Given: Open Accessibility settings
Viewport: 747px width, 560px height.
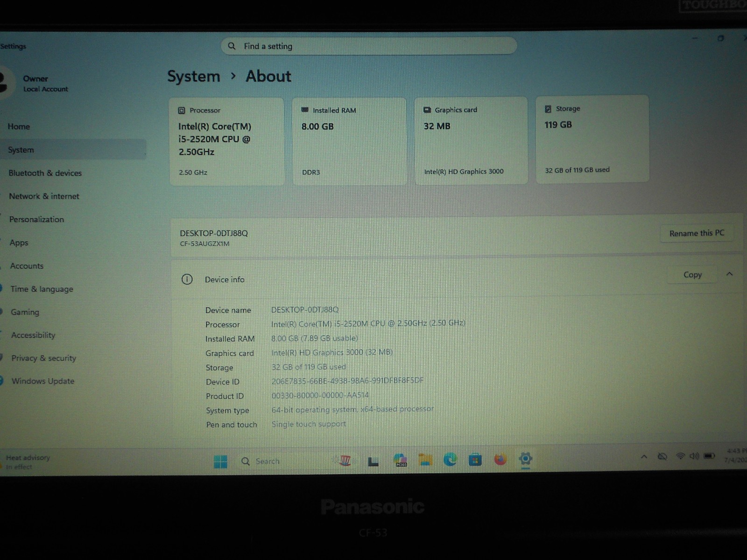Looking at the screenshot, I should coord(33,335).
